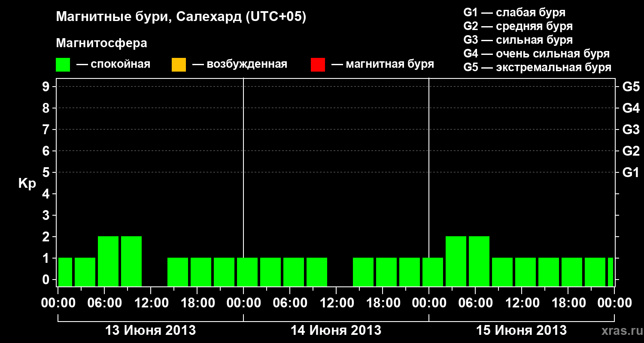
Task: Click the G2 label on right axis
Action: click(x=631, y=151)
